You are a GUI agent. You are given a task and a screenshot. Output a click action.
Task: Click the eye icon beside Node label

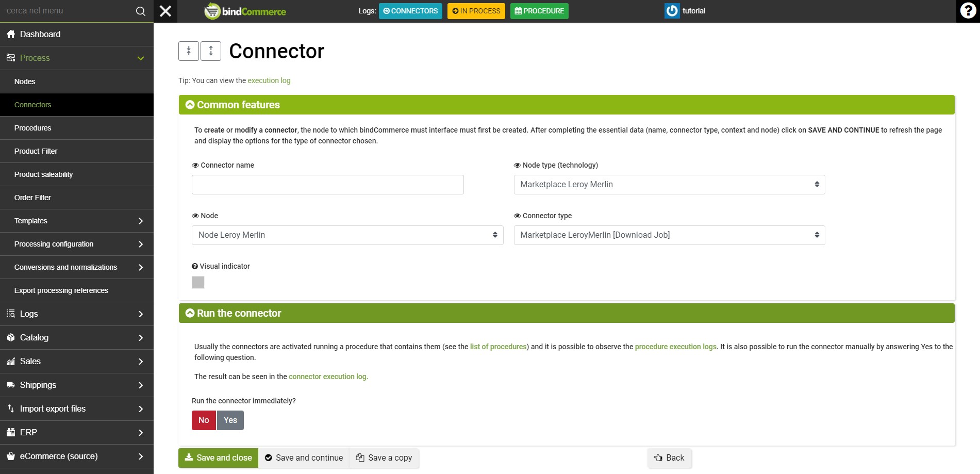(x=195, y=216)
